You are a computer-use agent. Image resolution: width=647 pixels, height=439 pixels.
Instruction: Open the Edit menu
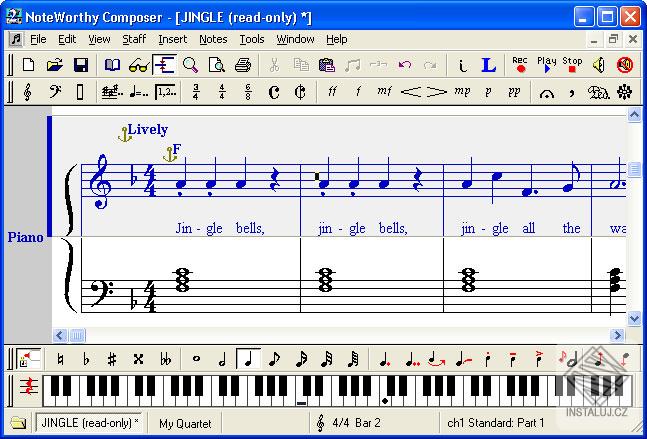67,39
